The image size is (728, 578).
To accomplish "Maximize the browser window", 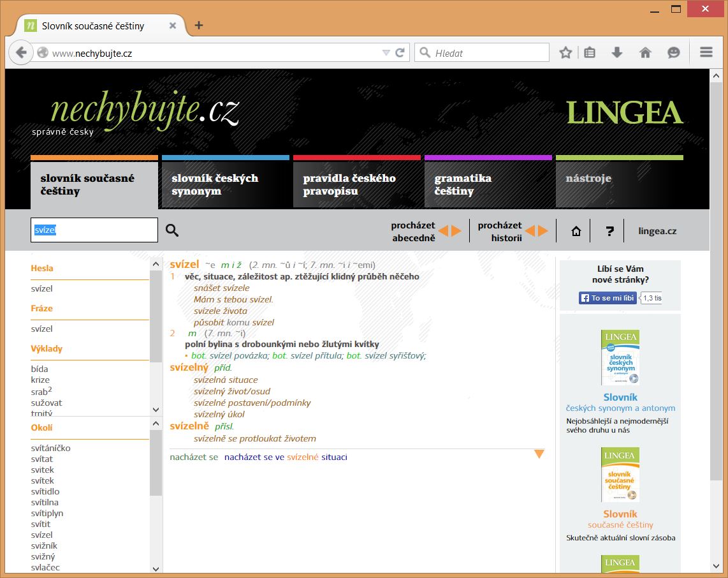I will coord(676,9).
